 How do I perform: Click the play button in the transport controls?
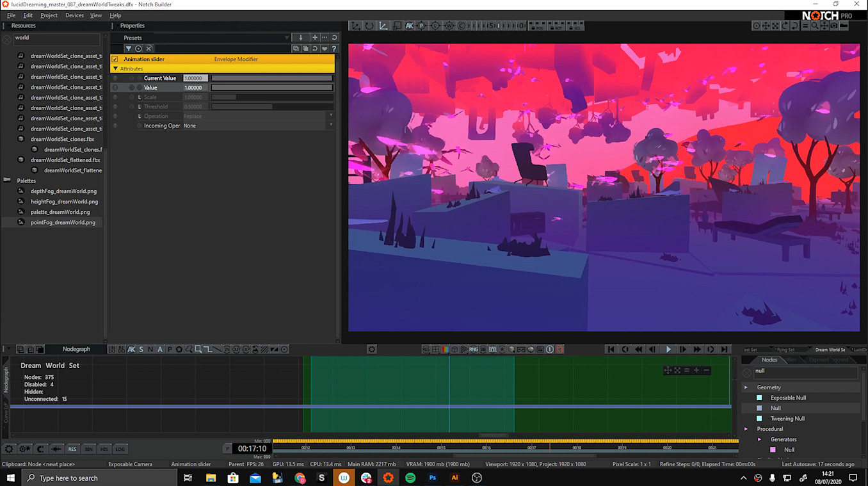668,350
